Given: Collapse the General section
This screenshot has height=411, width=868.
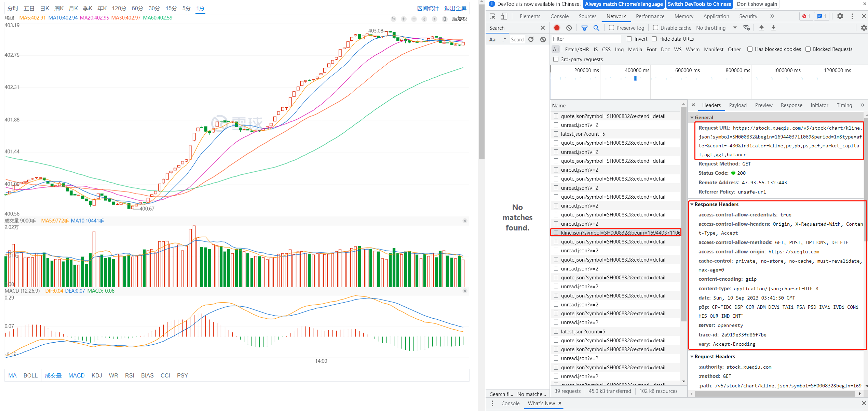Looking at the screenshot, I should point(692,118).
